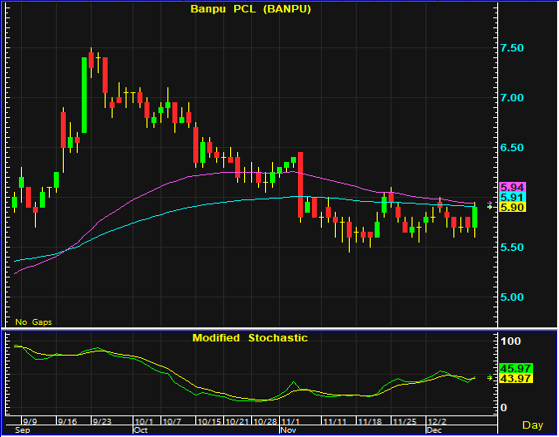Select the yellow 5.90 last price label
This screenshot has height=437, width=559.
click(513, 207)
